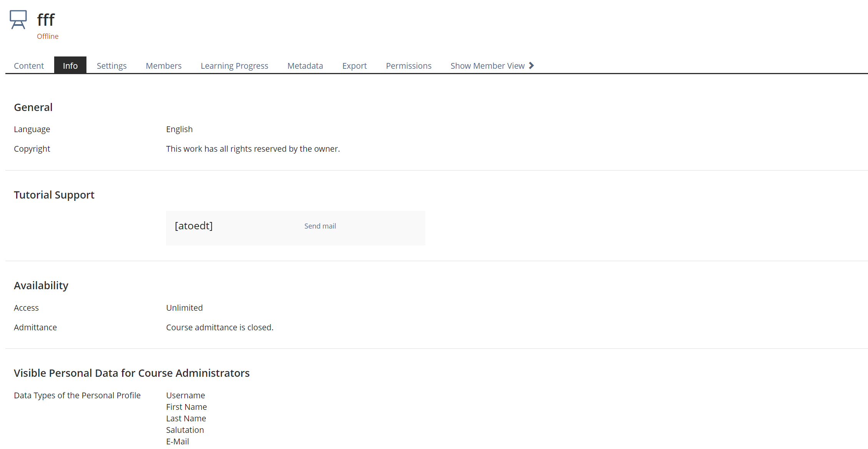The width and height of the screenshot is (868, 449).
Task: Click the course easel icon
Action: pyautogui.click(x=18, y=20)
